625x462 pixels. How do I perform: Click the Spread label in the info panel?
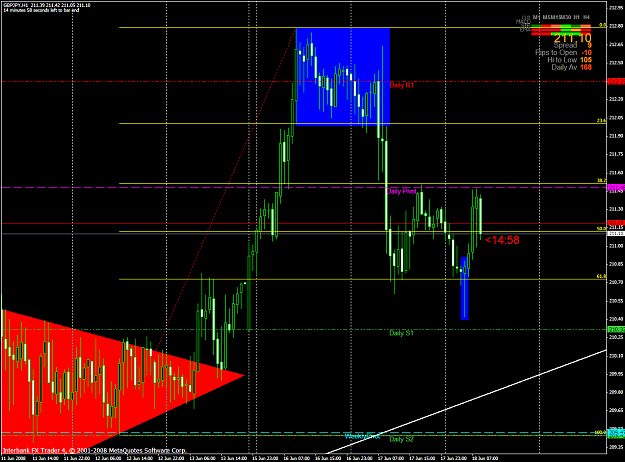pyautogui.click(x=565, y=45)
